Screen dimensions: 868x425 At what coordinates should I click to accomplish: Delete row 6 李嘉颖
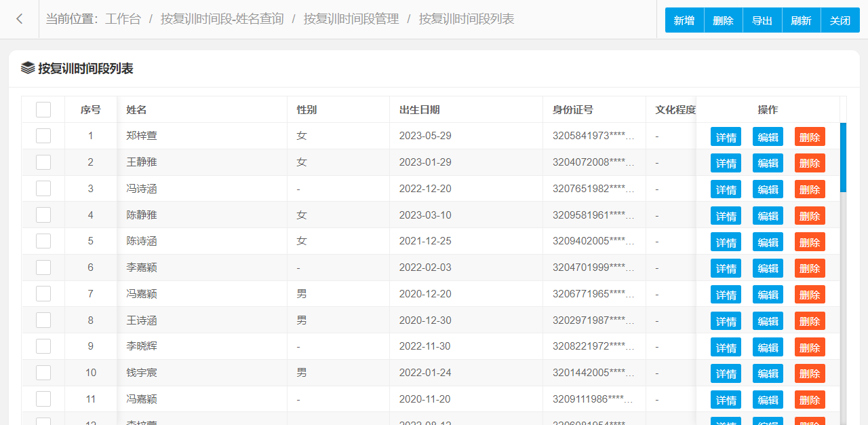(x=810, y=268)
